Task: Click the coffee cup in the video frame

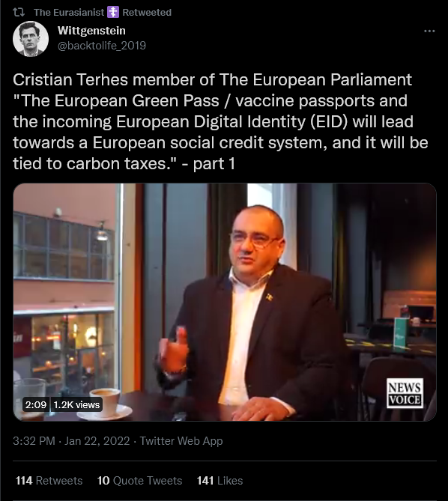Action: (x=105, y=403)
